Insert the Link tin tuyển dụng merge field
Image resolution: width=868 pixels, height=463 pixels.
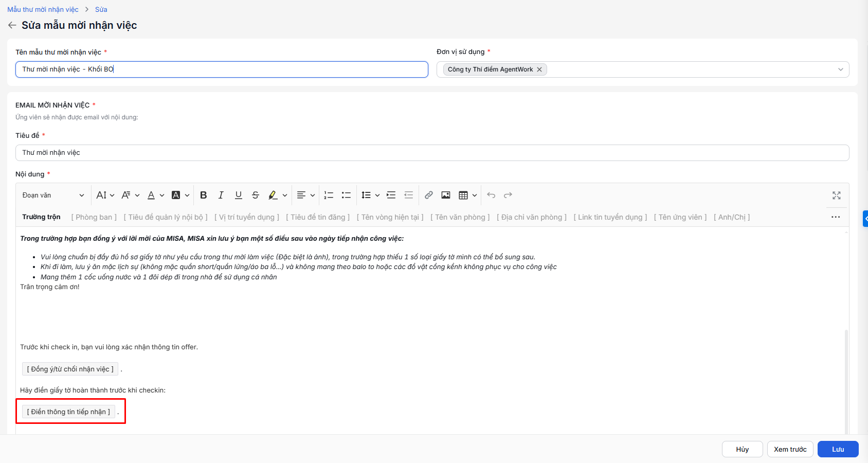[x=610, y=217]
